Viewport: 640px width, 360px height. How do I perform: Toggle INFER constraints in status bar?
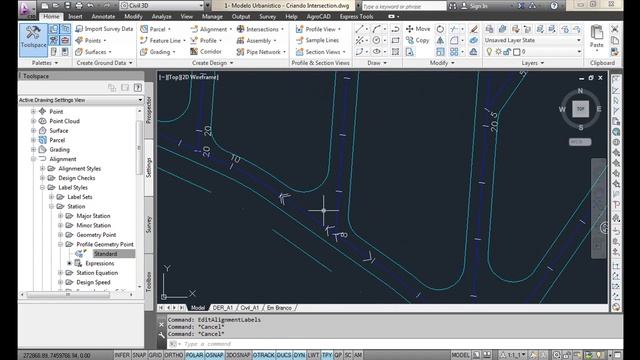point(122,355)
